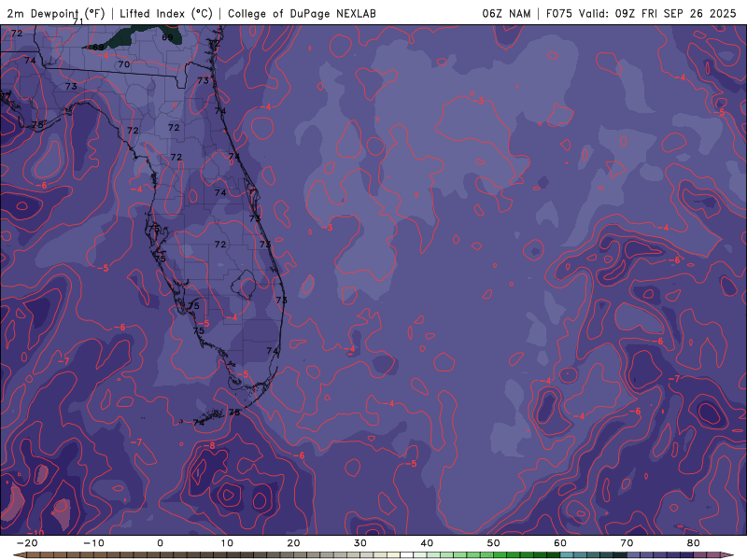Screen dimensions: 747x560
Task: Click the 20 label on the color scale
Action: [293, 543]
